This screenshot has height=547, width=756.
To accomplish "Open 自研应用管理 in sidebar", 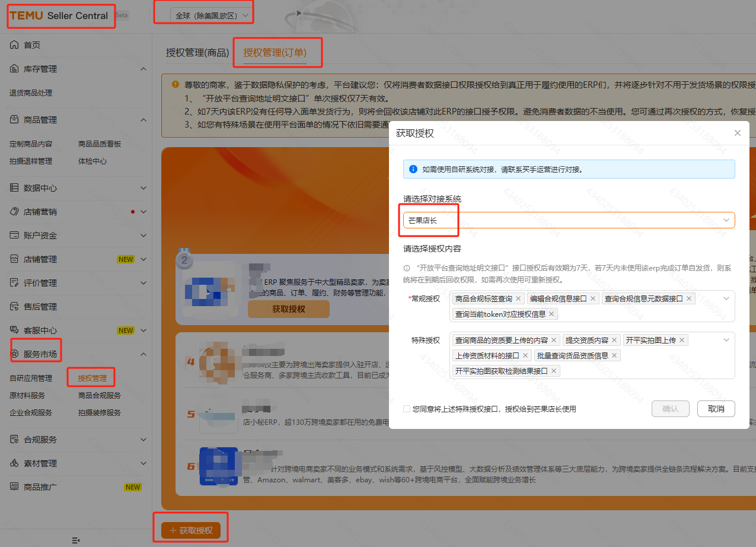I will (31, 378).
